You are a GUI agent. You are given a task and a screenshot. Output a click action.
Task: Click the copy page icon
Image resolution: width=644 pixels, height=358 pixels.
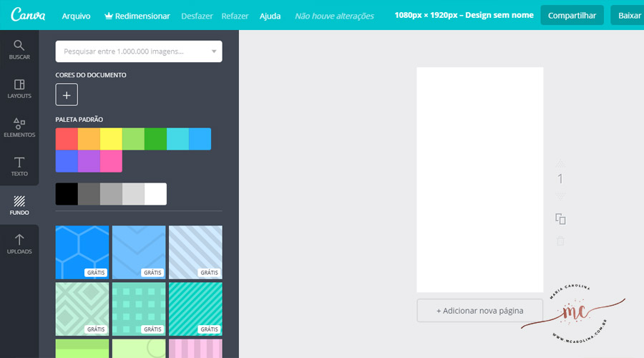point(560,219)
